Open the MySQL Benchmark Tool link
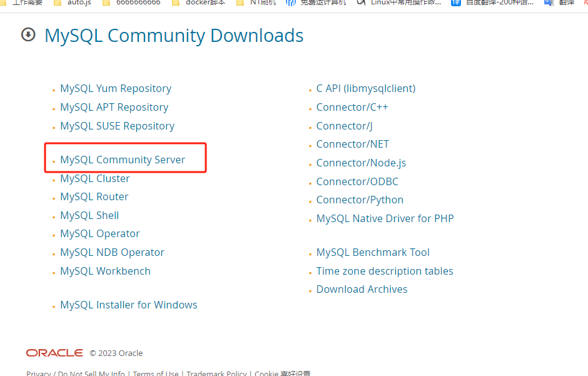The height and width of the screenshot is (376, 588). coord(373,252)
